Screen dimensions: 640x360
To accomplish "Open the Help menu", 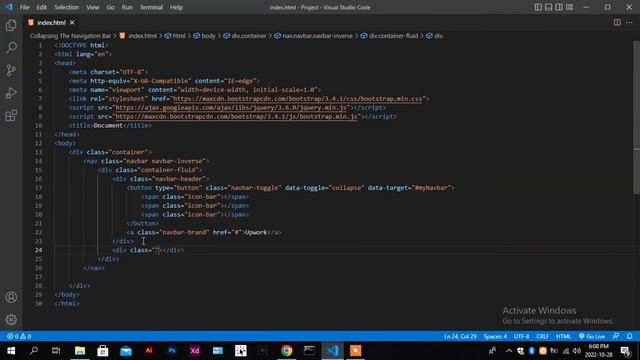I will 176,7.
